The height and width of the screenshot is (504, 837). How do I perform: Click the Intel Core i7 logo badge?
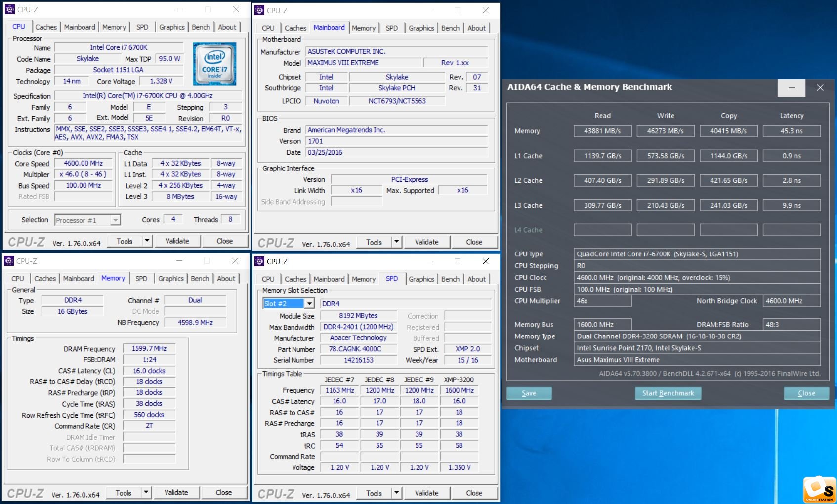coord(214,64)
